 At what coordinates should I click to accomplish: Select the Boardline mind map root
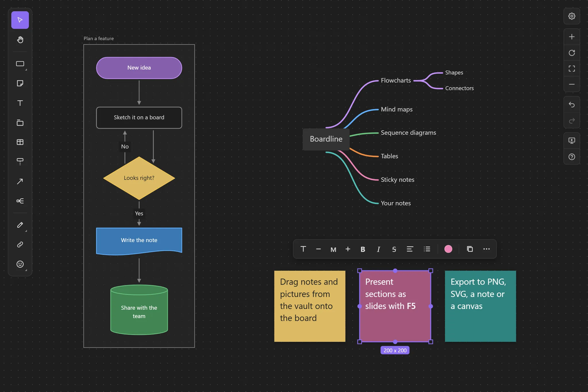[326, 139]
